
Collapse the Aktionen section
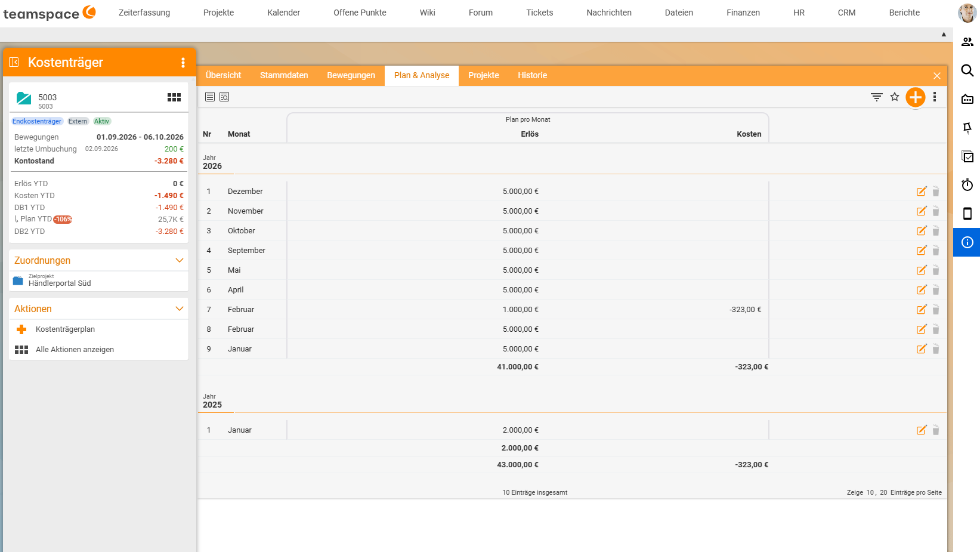(180, 309)
